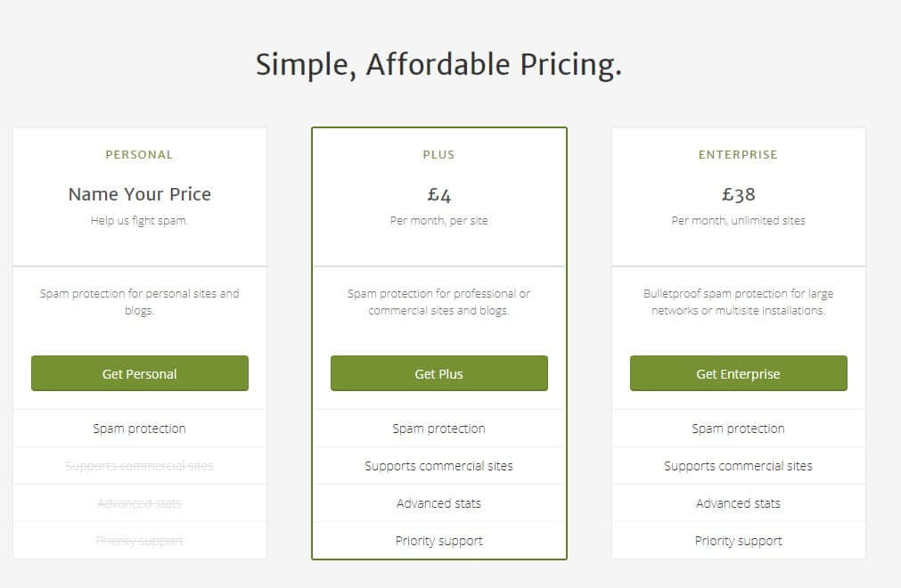Click the strikethrough Advanced stats in Personal
Image resolution: width=901 pixels, height=588 pixels.
point(140,503)
